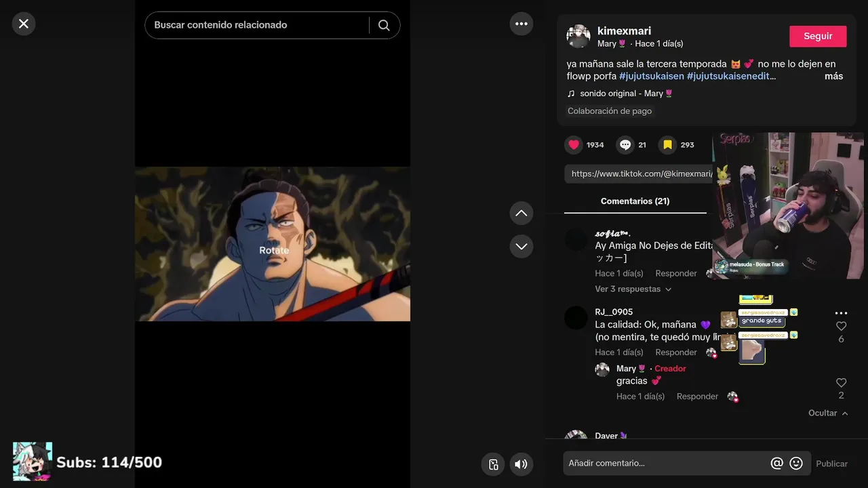Open the emoji picker smiley icon
The height and width of the screenshot is (488, 868).
(x=797, y=464)
